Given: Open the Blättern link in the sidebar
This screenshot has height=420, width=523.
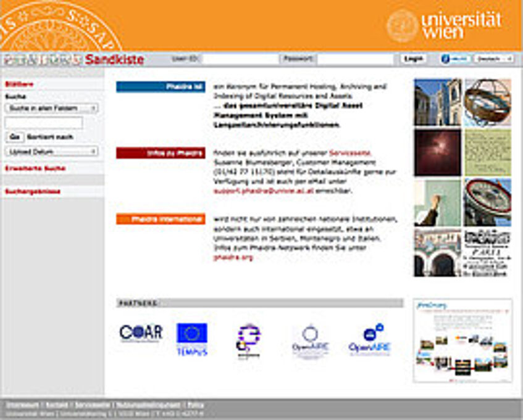Looking at the screenshot, I should click(x=19, y=84).
